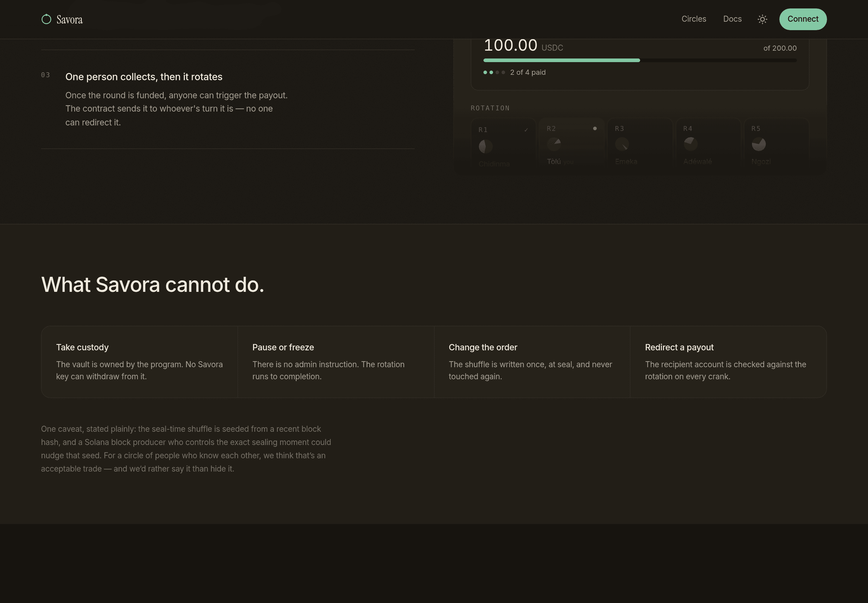Click 'One person collects, then it rotates' heading

click(144, 77)
